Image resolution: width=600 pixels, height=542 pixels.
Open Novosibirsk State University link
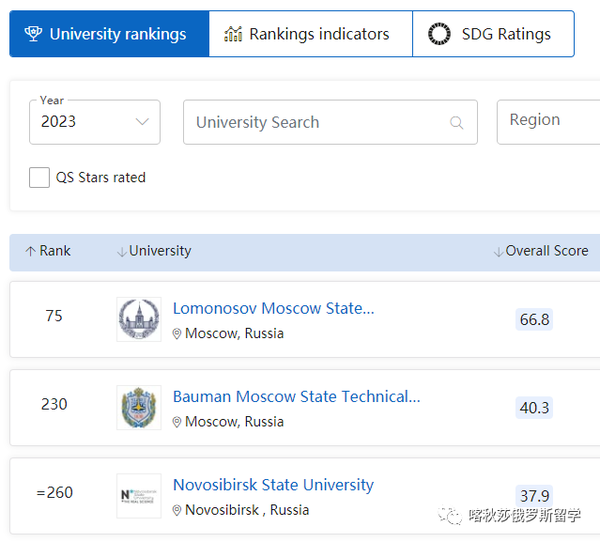(x=273, y=485)
